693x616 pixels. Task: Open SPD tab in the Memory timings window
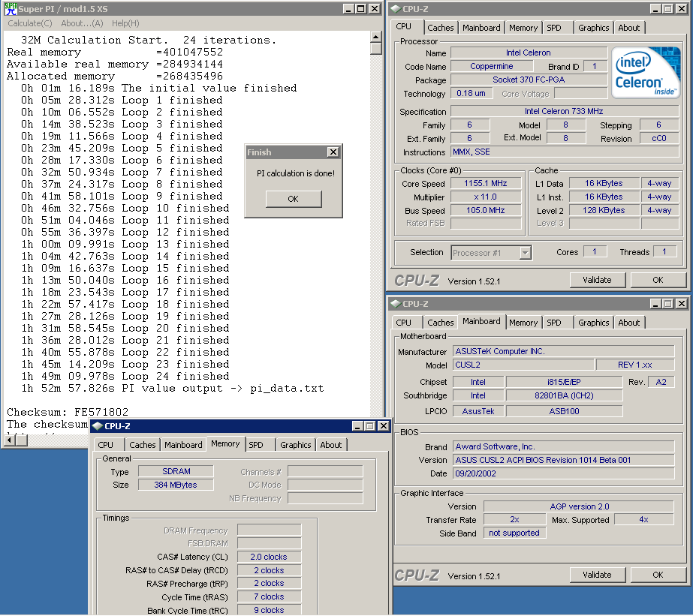click(257, 445)
